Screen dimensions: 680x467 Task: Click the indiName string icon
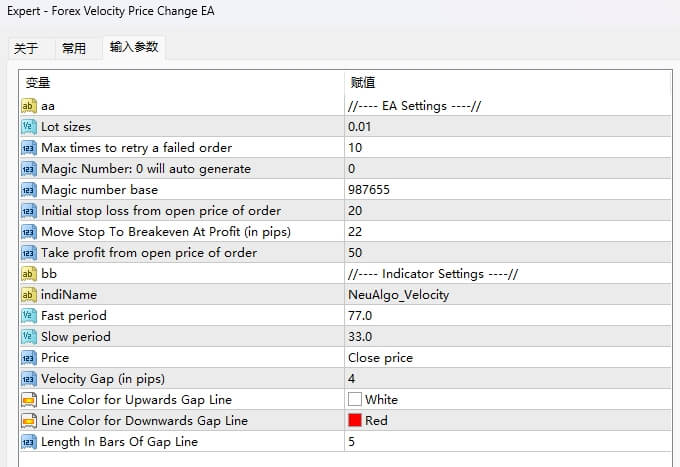(28, 295)
